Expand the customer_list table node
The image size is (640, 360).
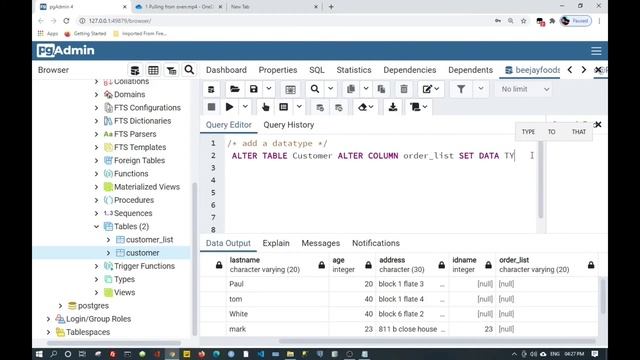point(108,240)
